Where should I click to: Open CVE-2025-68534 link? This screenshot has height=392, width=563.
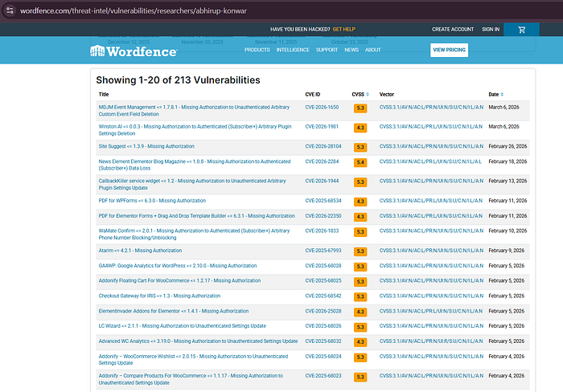pyautogui.click(x=323, y=201)
